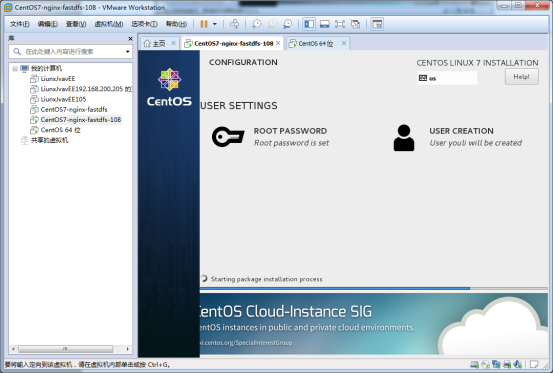Select the CentOS7-nginx-fastdfs-108 tab

coord(233,43)
